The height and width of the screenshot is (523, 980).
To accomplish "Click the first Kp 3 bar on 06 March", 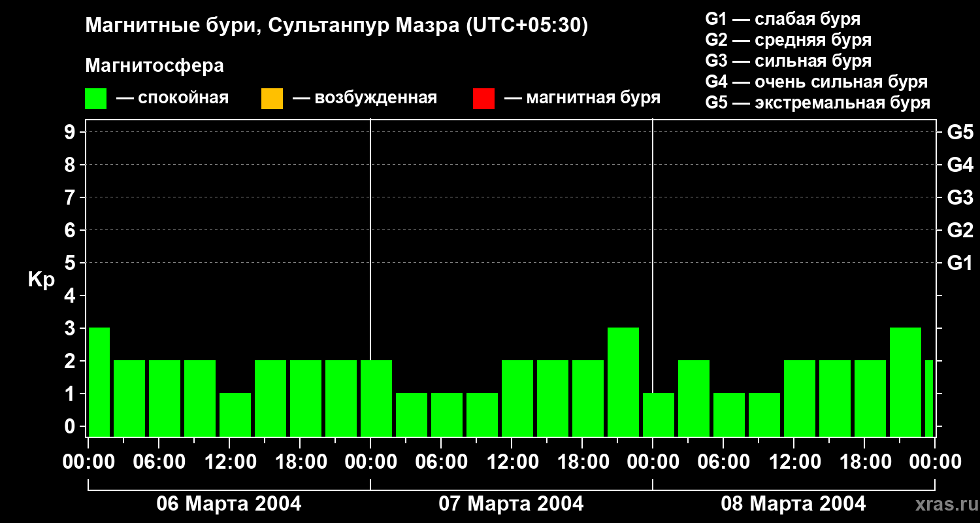I will (99, 382).
